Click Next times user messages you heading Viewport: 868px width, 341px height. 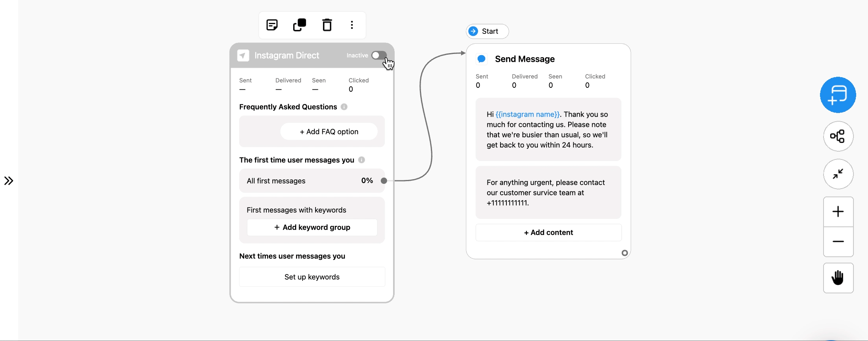pyautogui.click(x=292, y=256)
